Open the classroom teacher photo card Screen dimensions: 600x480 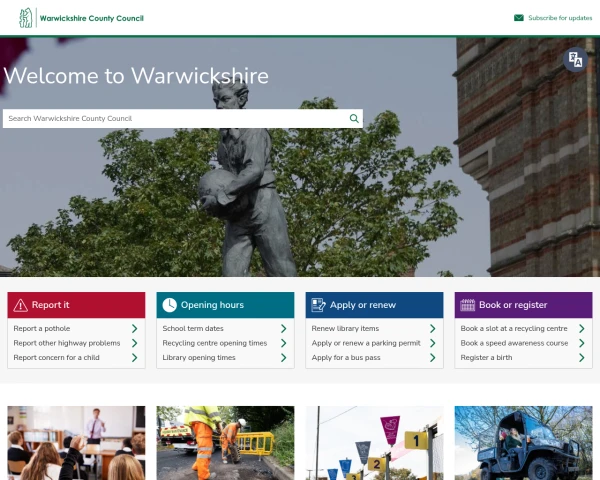pos(76,443)
